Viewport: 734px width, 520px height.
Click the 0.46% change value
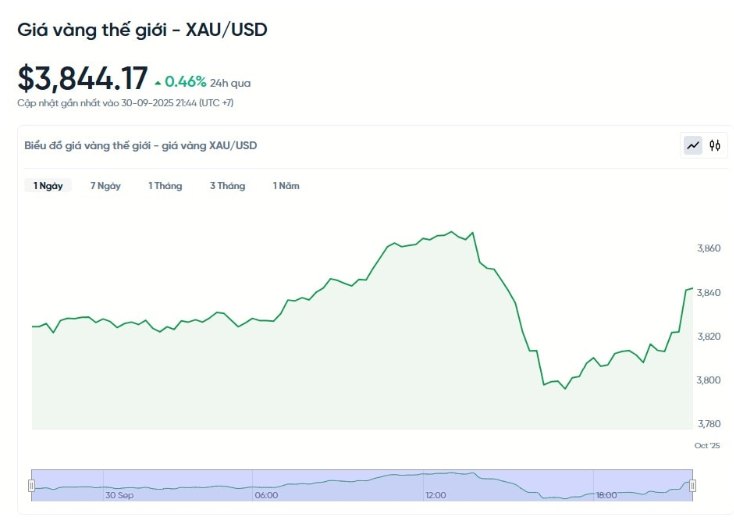[x=185, y=82]
